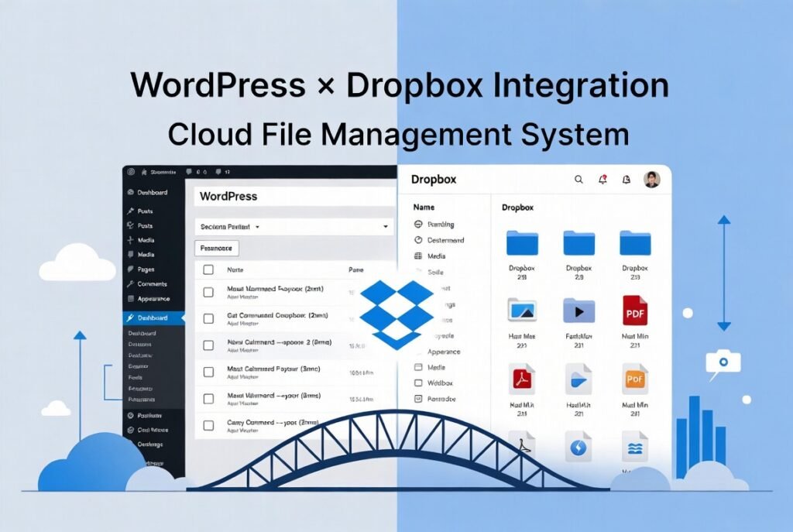The width and height of the screenshot is (793, 532).
Task: Check the Camy Conmerd row checkbox
Action: (x=208, y=425)
